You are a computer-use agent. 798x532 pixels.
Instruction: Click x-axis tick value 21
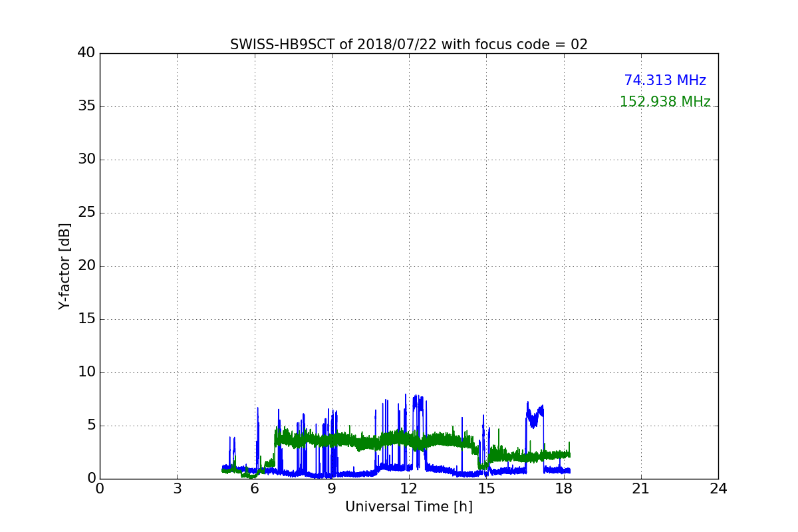tap(641, 489)
